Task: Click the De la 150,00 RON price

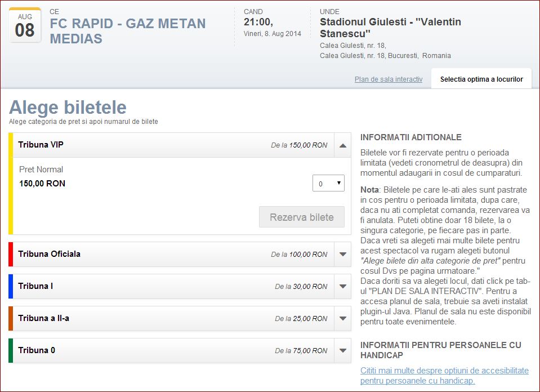Action: pyautogui.click(x=299, y=145)
